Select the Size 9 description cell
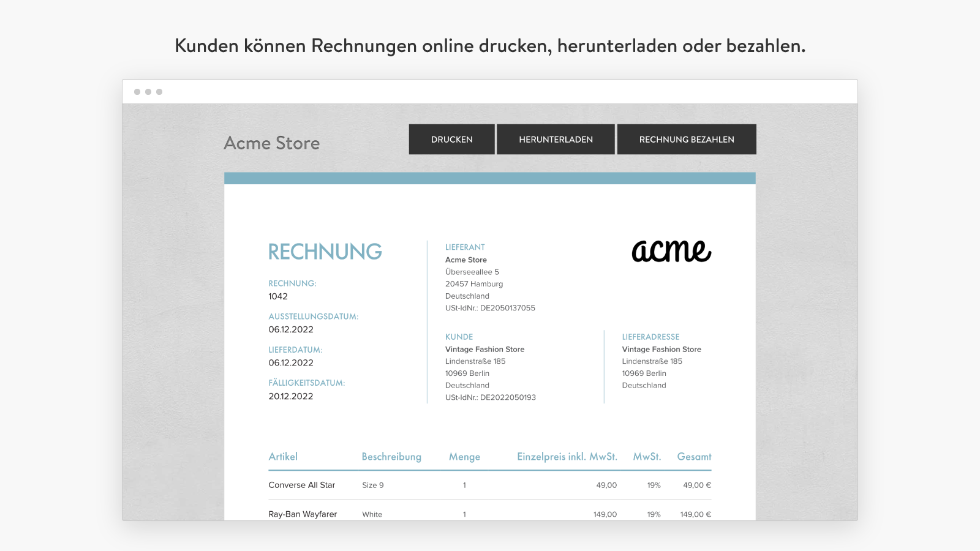980x551 pixels. (x=373, y=485)
